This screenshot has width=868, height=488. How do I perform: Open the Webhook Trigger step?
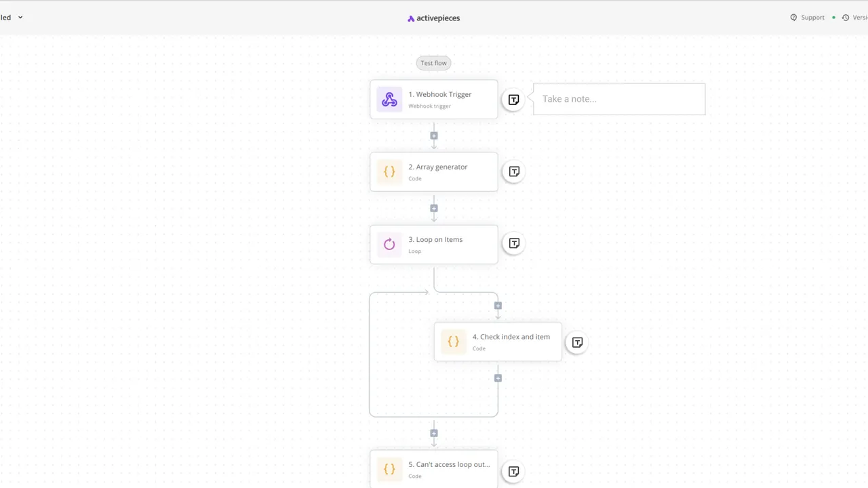coord(434,99)
